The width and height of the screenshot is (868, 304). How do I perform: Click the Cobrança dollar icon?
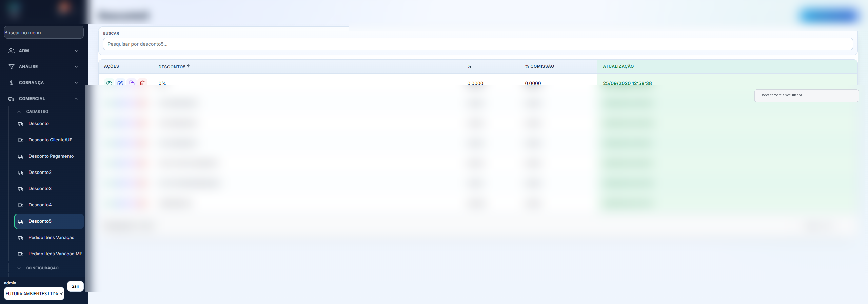(12, 83)
